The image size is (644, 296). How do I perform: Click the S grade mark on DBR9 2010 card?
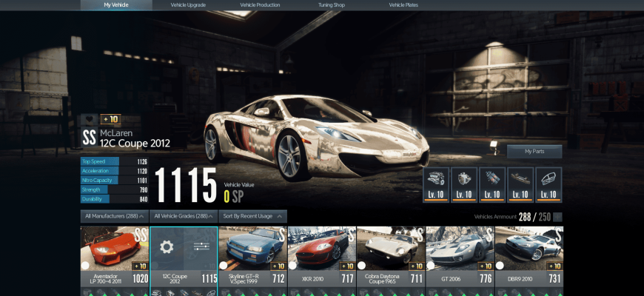(x=558, y=235)
